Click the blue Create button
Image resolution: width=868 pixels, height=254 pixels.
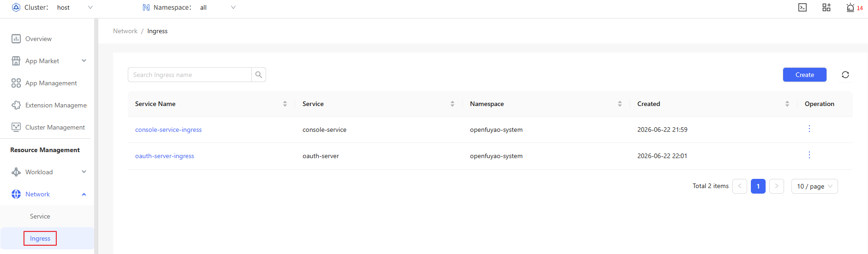[805, 75]
